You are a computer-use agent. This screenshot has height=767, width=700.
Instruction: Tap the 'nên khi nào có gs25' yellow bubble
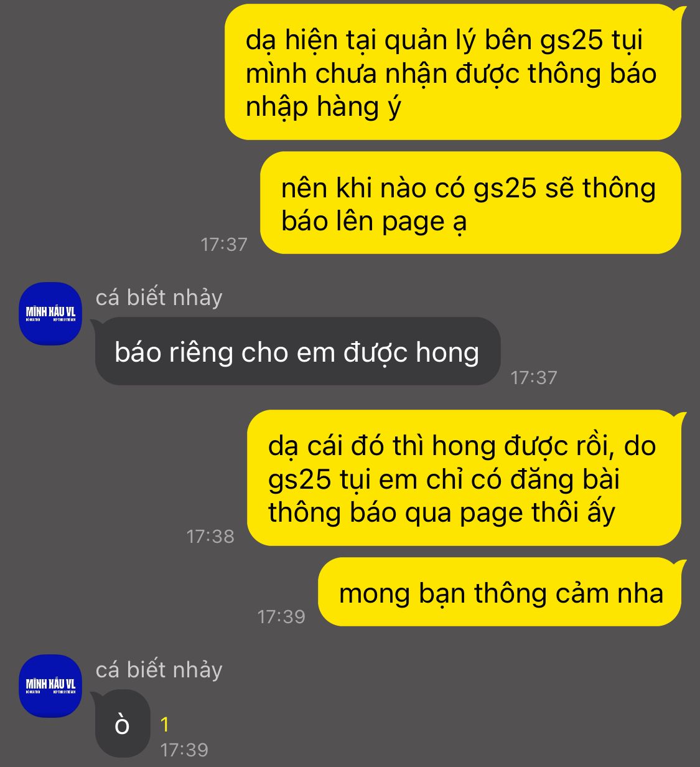click(470, 203)
